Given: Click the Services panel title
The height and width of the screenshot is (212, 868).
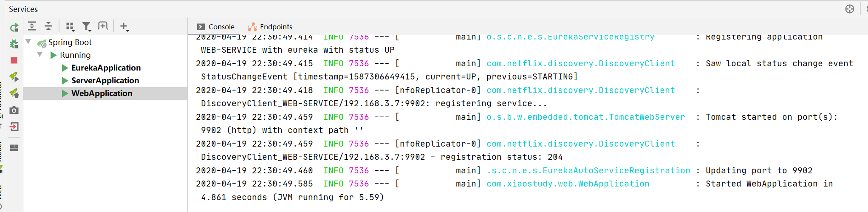Looking at the screenshot, I should (x=23, y=9).
